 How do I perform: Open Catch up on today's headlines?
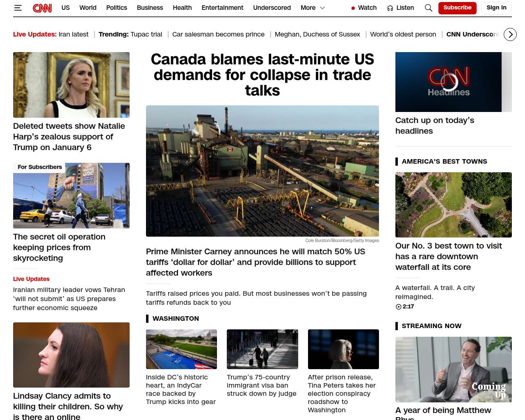(435, 126)
